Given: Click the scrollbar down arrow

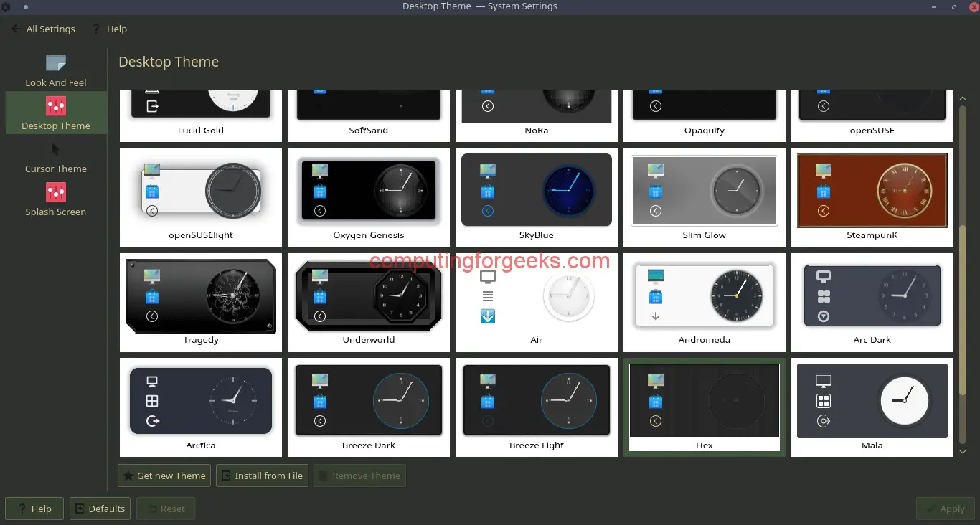Looking at the screenshot, I should coord(963,452).
